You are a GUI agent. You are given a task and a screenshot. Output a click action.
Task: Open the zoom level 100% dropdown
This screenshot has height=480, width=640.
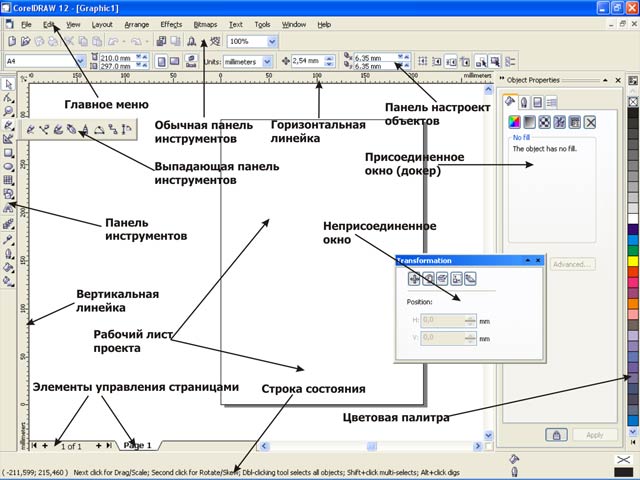[x=272, y=41]
